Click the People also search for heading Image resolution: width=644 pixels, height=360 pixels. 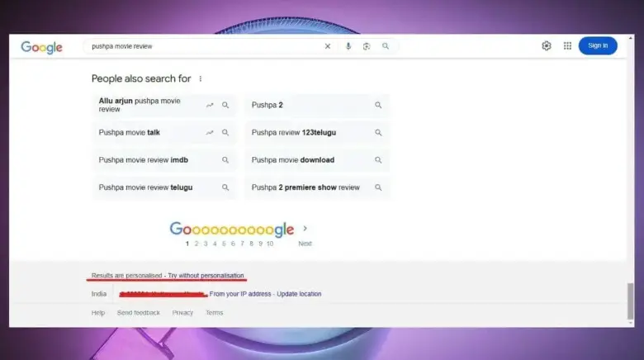pyautogui.click(x=141, y=78)
